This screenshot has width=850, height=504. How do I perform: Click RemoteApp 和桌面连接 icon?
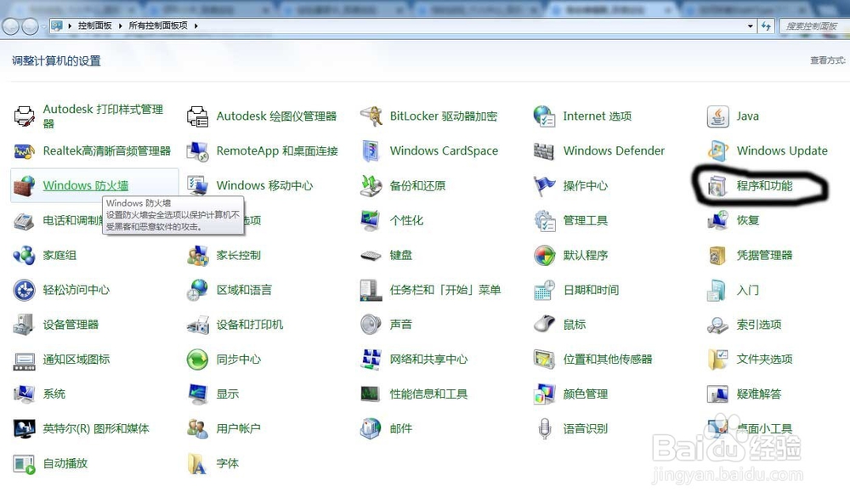[197, 150]
